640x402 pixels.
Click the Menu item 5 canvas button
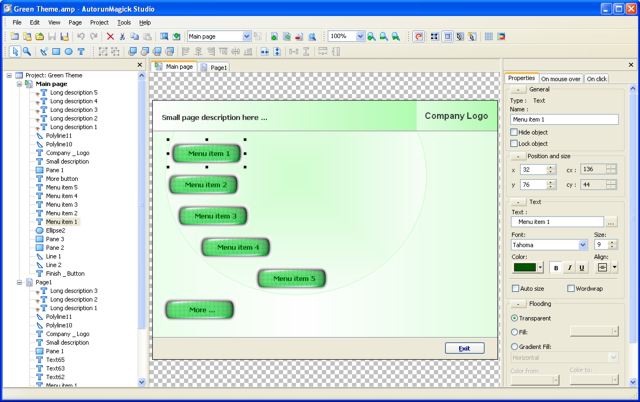pos(292,278)
